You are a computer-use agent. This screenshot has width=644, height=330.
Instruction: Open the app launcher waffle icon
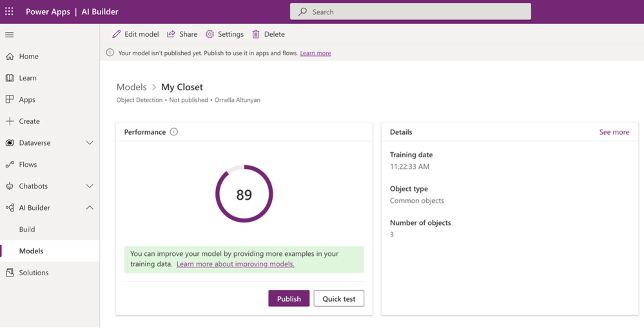point(9,12)
